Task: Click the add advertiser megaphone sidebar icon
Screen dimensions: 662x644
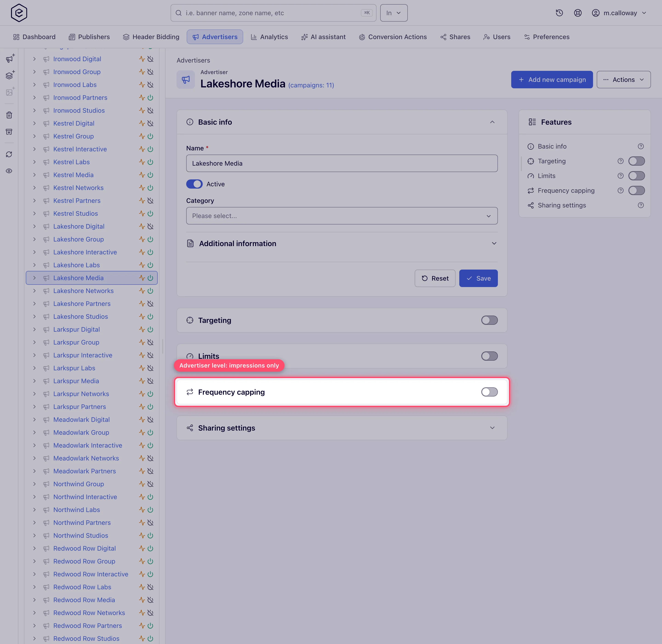Action: (10, 58)
